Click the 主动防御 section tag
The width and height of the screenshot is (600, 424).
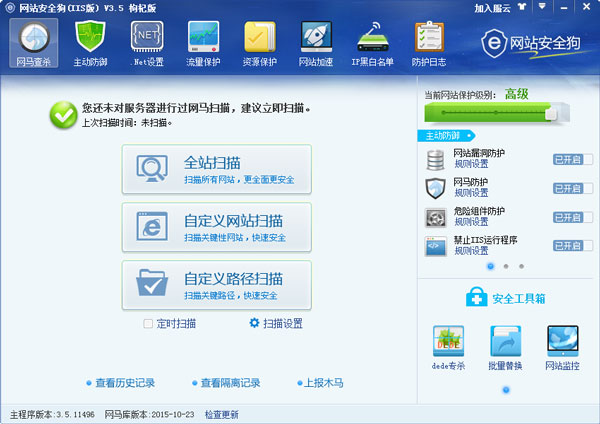[x=446, y=135]
